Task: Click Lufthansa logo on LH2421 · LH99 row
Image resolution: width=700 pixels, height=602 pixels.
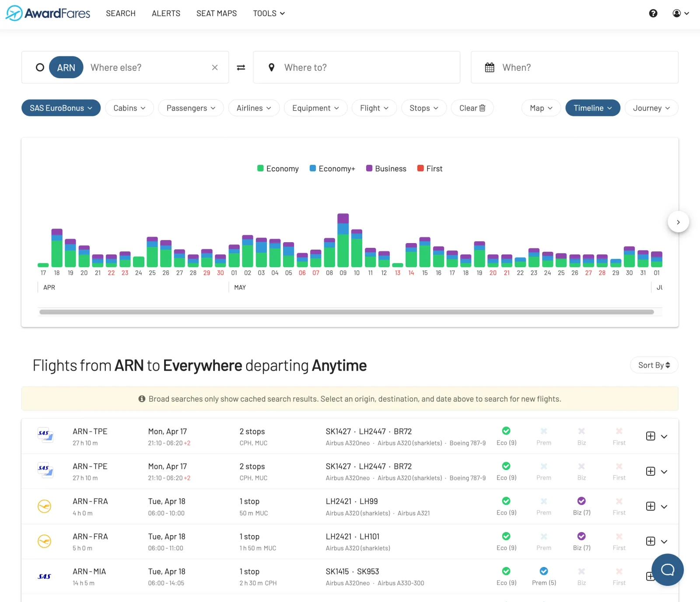Action: (x=45, y=506)
